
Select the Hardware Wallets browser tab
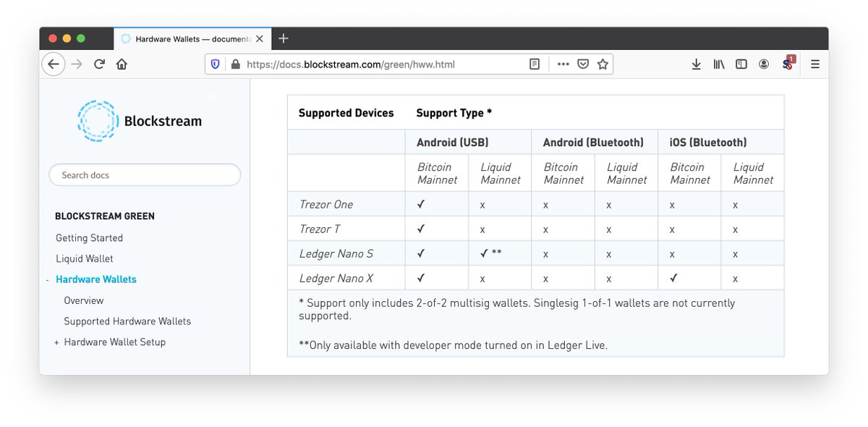coord(192,38)
